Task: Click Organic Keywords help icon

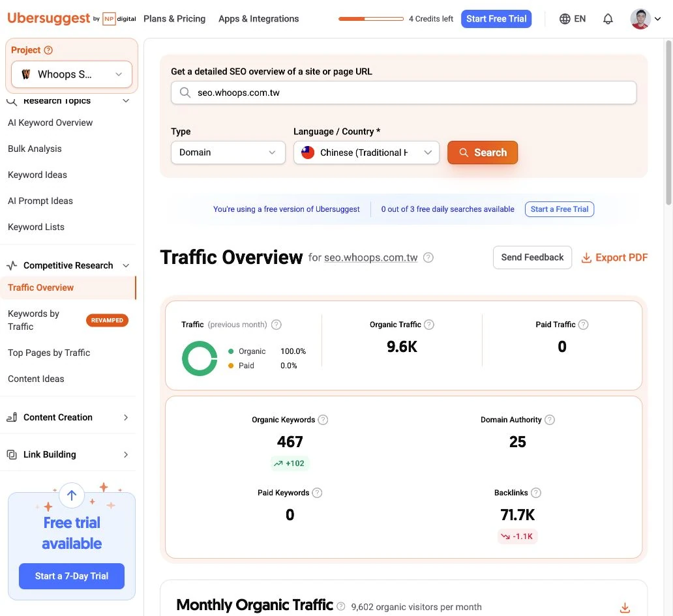Action: click(x=323, y=420)
